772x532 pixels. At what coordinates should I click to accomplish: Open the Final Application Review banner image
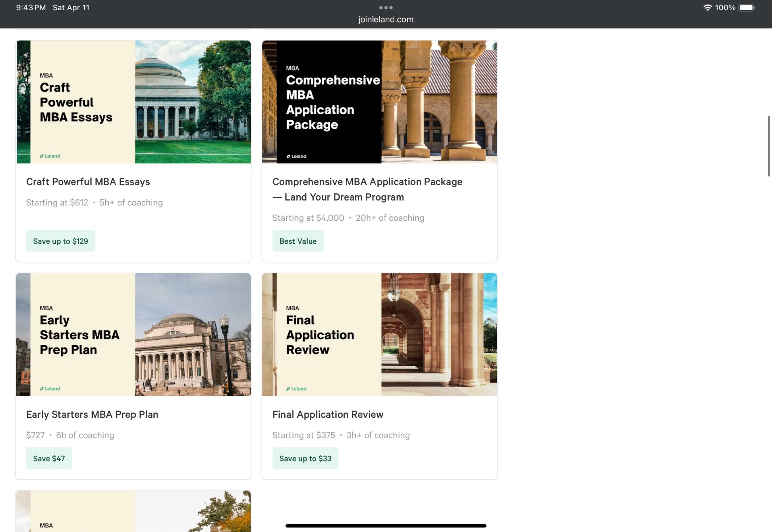380,334
